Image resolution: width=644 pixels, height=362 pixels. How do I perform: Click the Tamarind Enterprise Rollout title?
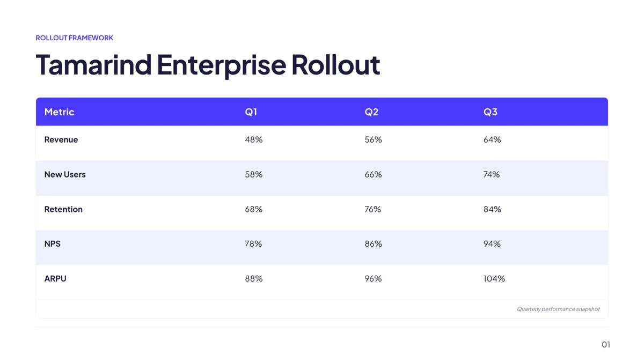point(208,64)
